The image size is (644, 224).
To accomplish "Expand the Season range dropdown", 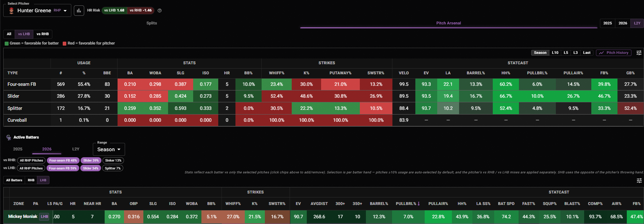I will 109,149.
